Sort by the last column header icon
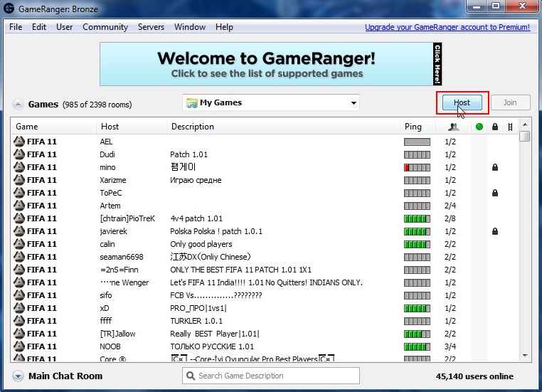This screenshot has width=542, height=392. click(510, 127)
